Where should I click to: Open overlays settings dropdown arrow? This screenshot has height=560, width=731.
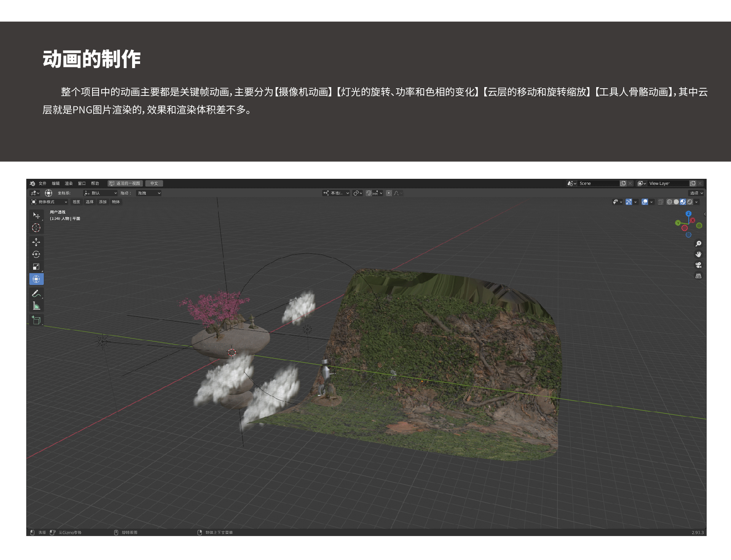coord(651,202)
